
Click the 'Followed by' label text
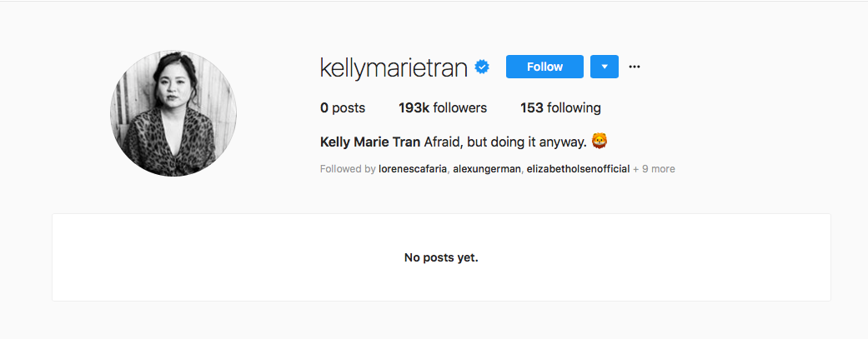(x=349, y=169)
